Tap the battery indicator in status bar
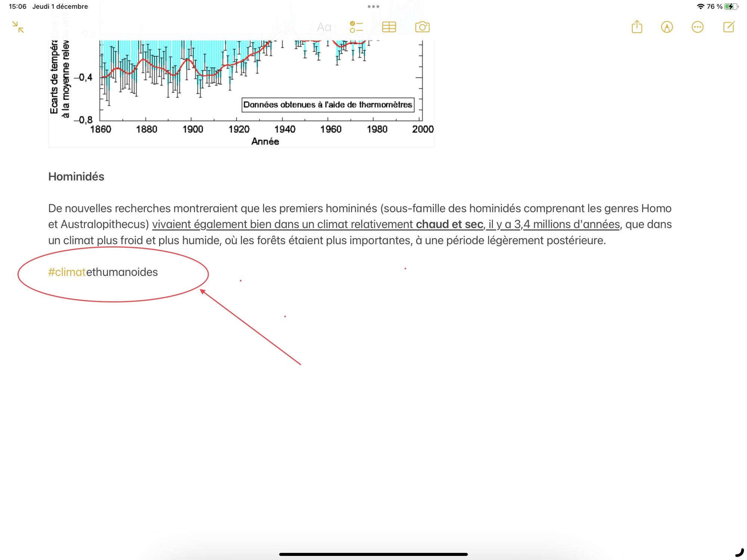The width and height of the screenshot is (747, 560). click(731, 6)
